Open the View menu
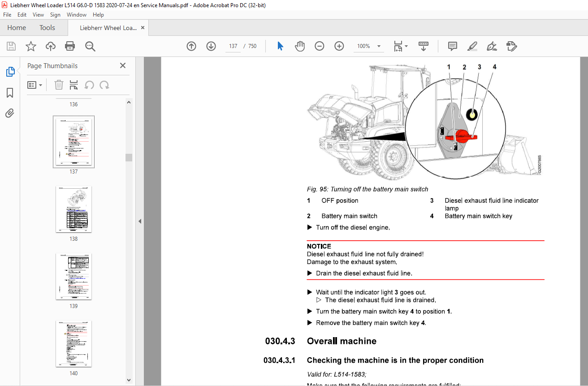 pos(38,15)
